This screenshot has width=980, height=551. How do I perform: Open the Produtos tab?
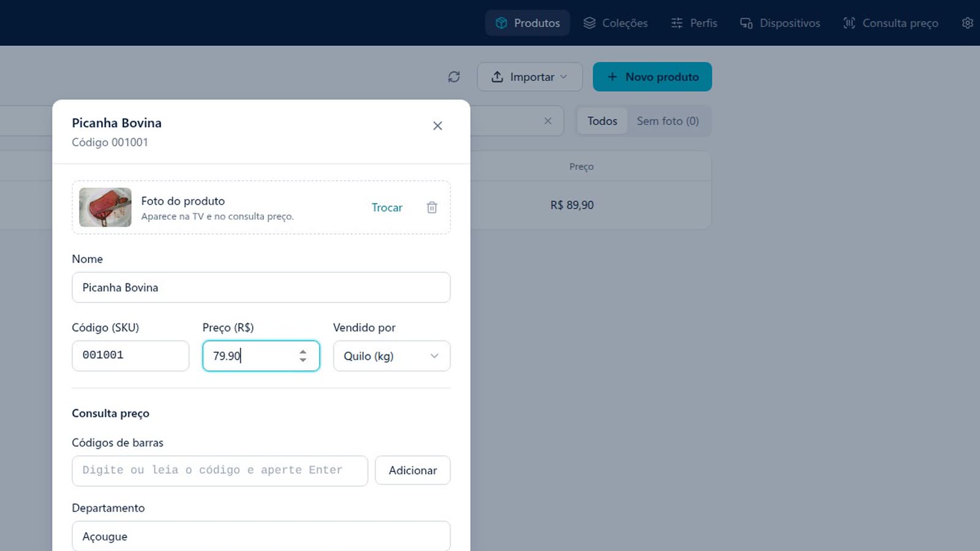click(527, 23)
